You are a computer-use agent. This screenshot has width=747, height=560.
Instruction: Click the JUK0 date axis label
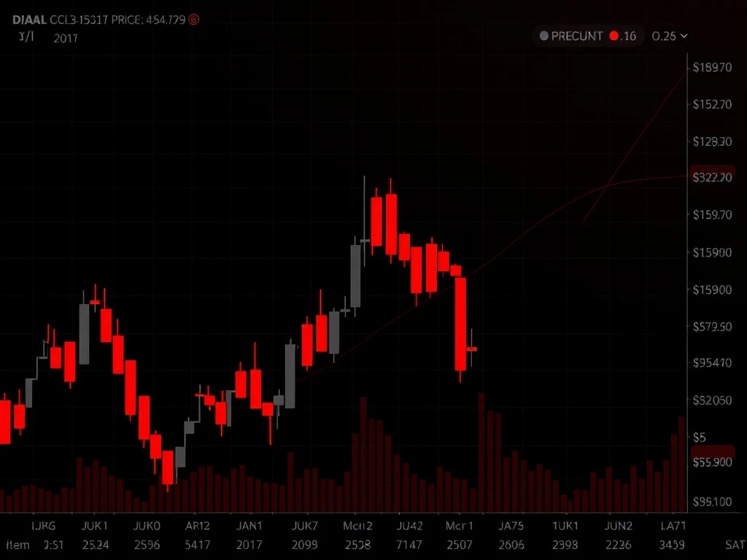[147, 526]
